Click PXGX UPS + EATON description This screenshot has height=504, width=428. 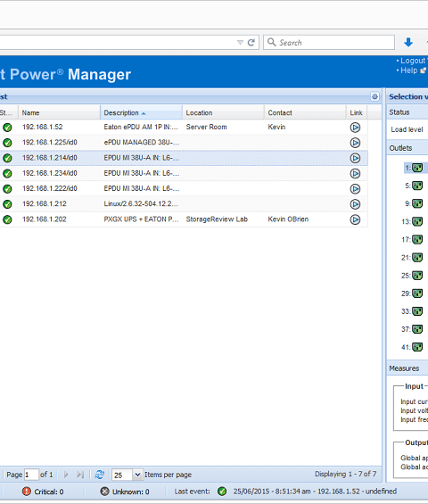141,219
